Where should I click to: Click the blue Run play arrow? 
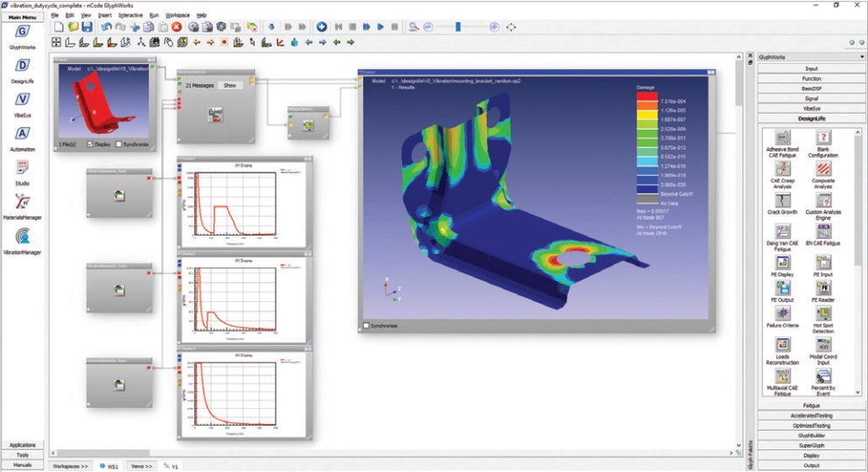[381, 26]
